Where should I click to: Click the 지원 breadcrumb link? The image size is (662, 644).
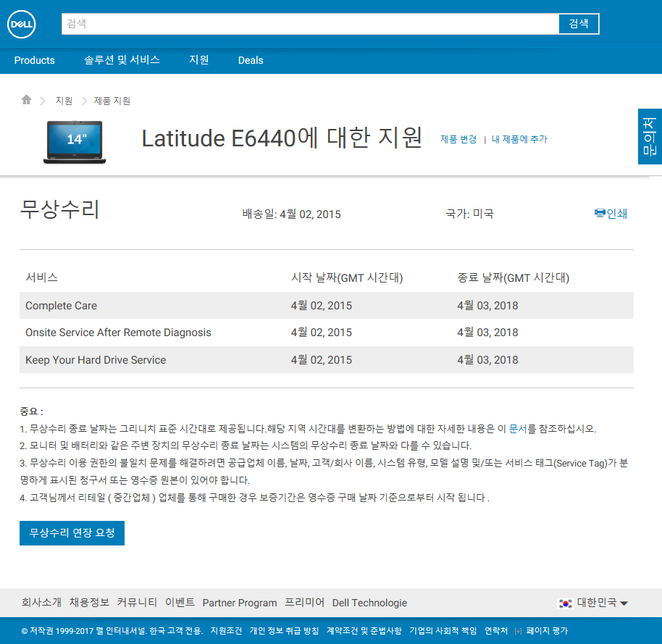click(64, 101)
